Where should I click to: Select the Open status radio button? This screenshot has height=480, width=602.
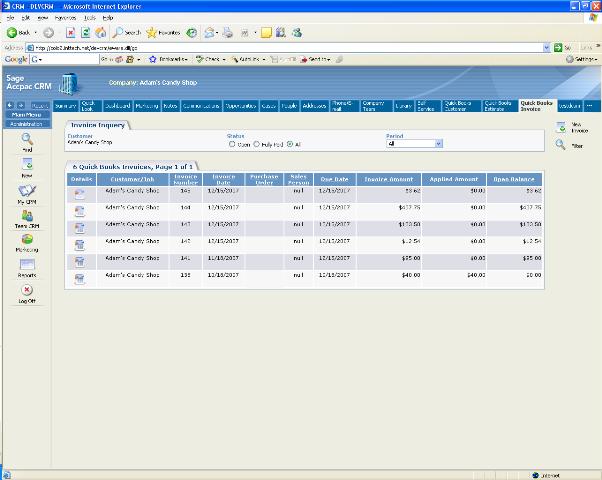click(232, 144)
